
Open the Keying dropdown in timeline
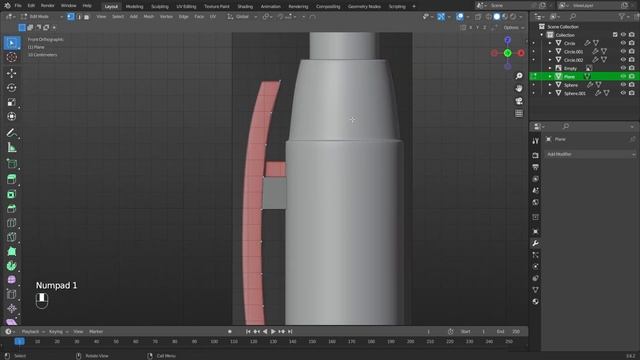(x=58, y=332)
